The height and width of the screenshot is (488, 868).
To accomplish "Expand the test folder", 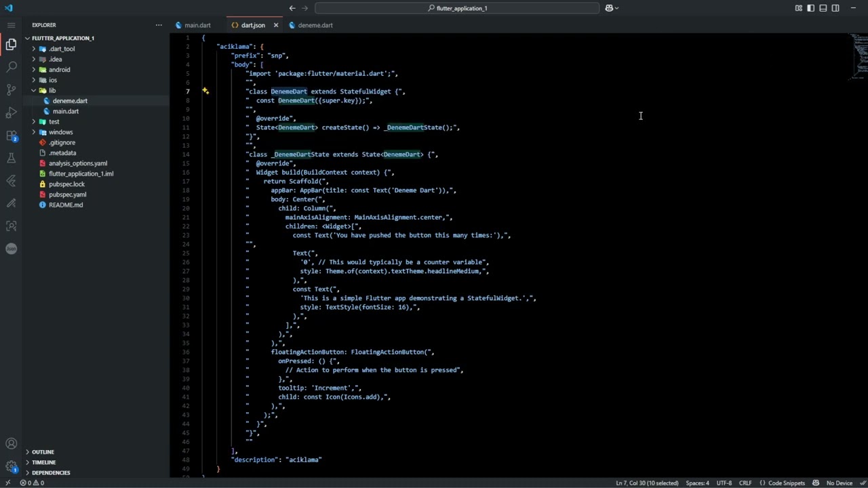I will 34,121.
